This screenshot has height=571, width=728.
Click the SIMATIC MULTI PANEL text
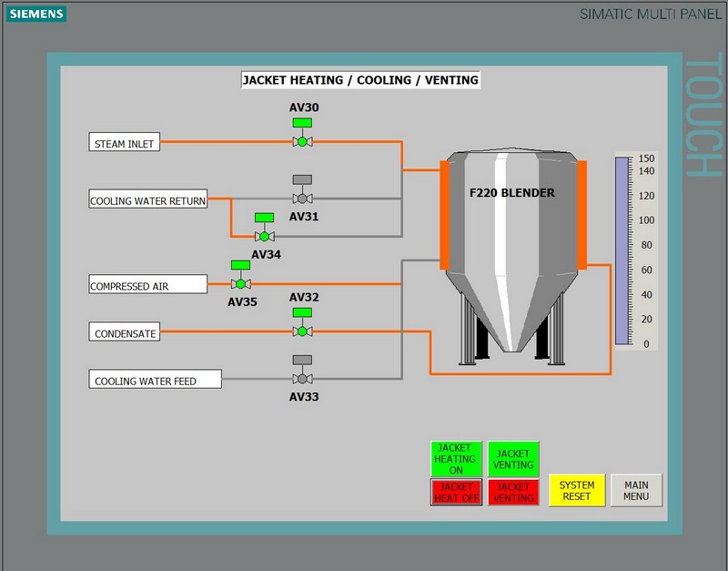tap(651, 14)
